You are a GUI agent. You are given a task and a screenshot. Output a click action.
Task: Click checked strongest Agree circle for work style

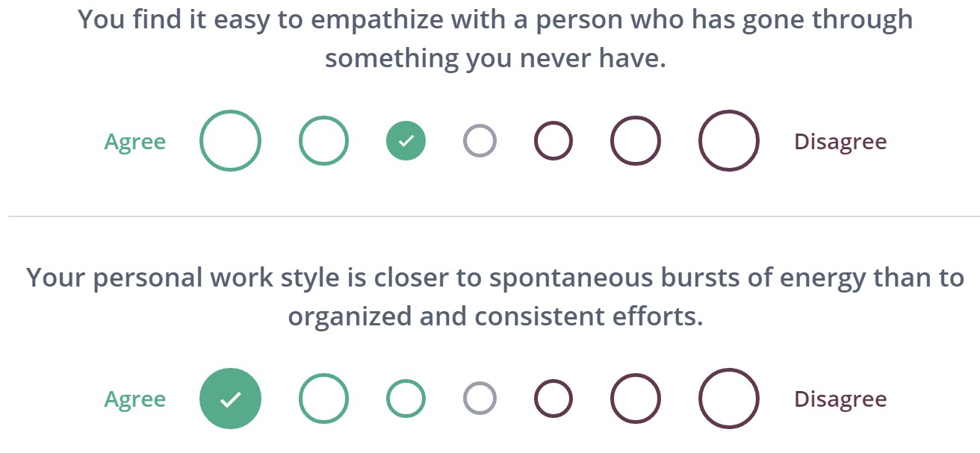pos(230,399)
